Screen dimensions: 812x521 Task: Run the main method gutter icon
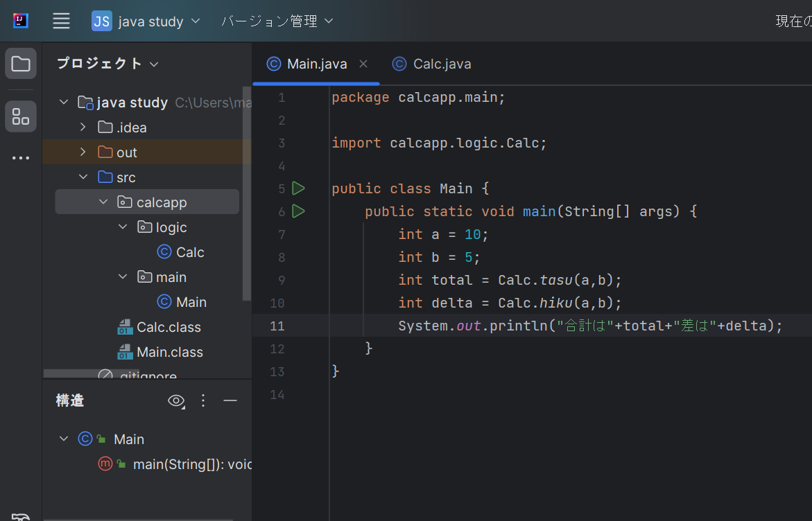298,211
